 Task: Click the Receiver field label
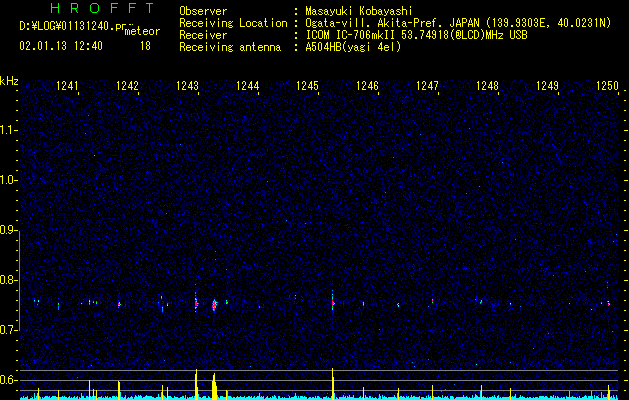click(203, 35)
